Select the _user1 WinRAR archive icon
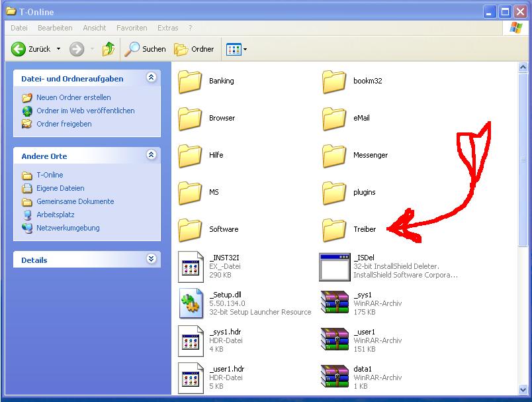This screenshot has width=532, height=402. 335,340
